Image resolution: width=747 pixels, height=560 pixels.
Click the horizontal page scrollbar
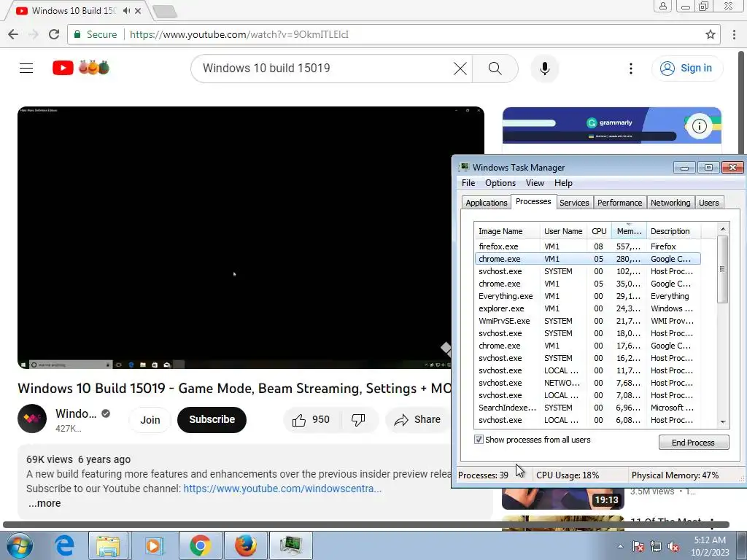[x=366, y=525]
